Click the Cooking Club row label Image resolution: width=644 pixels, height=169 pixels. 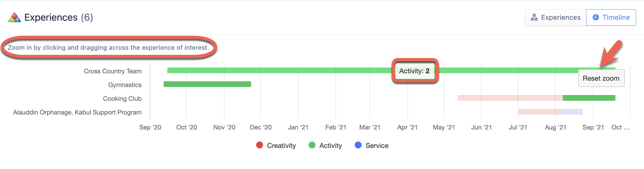[x=122, y=99]
